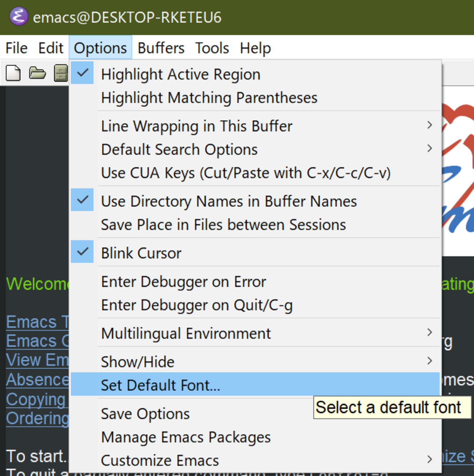Screen dimensions: 474x476
Task: Expand Line Wrapping in This Buffer submenu
Action: coord(255,126)
